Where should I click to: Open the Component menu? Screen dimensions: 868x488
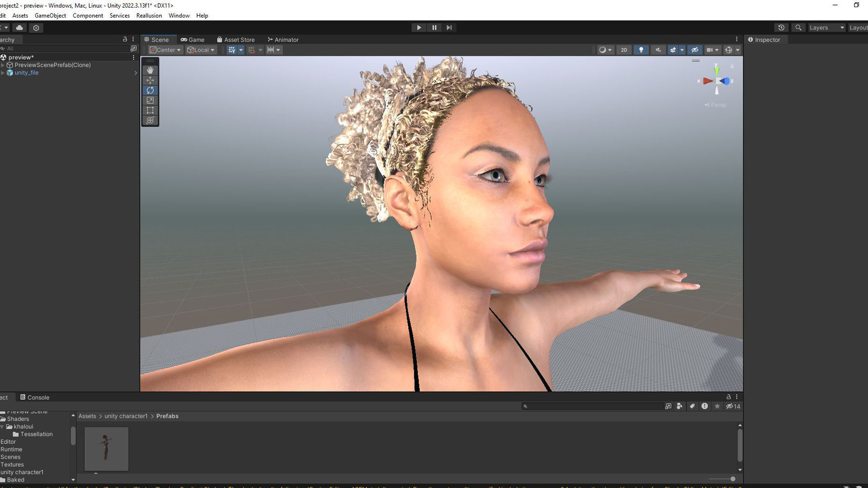pyautogui.click(x=88, y=15)
